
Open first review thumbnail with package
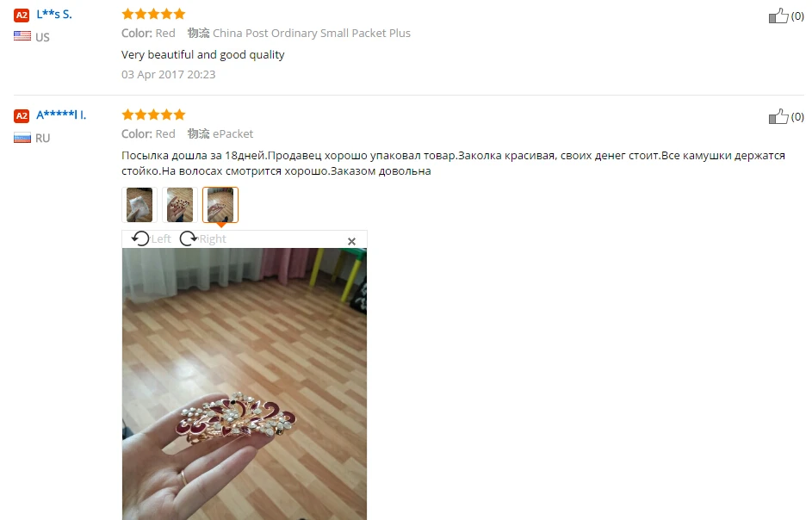139,205
